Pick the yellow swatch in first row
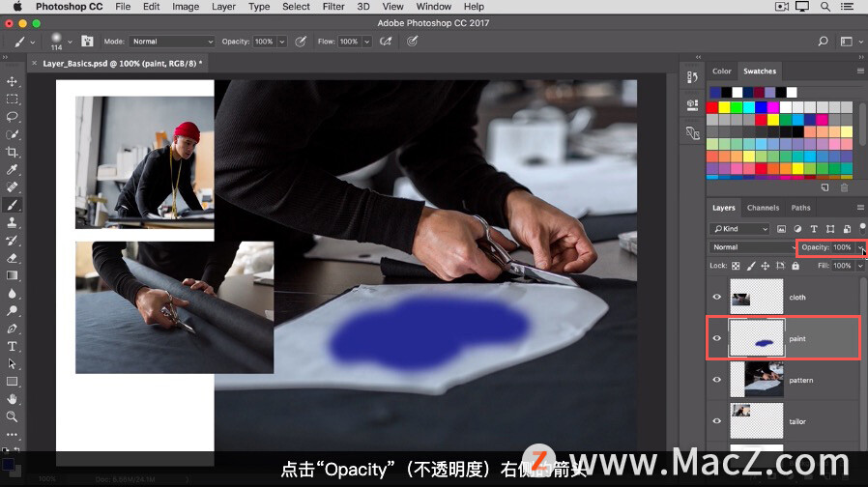The image size is (868, 487). pos(725,107)
